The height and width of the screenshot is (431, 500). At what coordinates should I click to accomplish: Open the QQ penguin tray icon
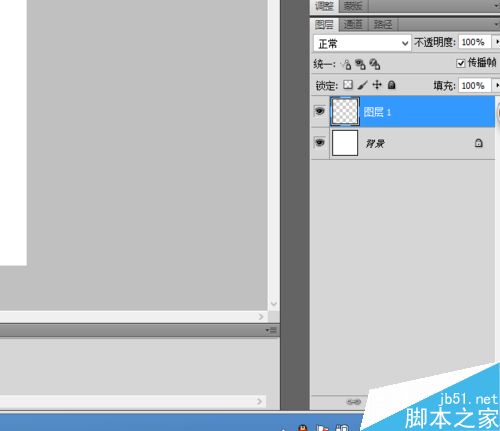coord(303,428)
